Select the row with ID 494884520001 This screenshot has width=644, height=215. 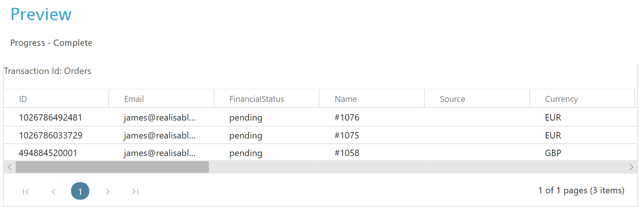[48, 153]
